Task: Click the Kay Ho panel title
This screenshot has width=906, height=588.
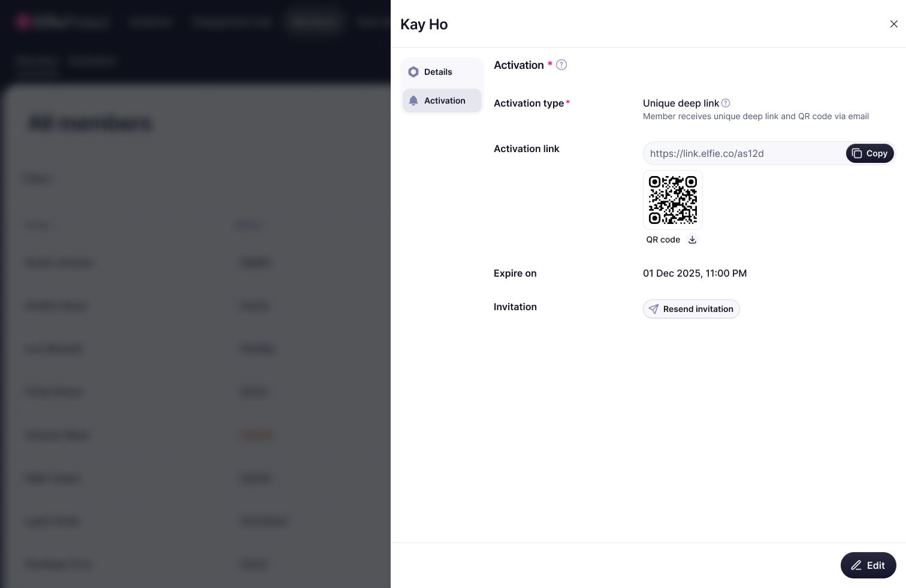Action: [424, 24]
